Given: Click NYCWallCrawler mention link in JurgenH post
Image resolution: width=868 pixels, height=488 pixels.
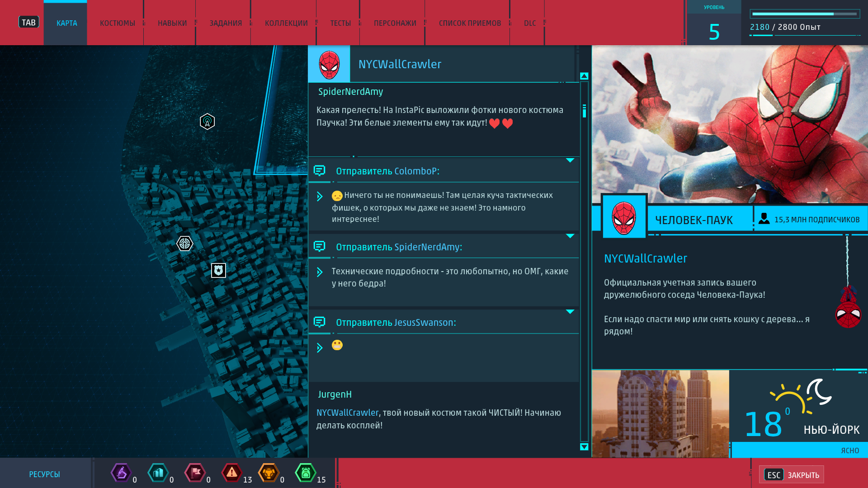Looking at the screenshot, I should pos(347,413).
